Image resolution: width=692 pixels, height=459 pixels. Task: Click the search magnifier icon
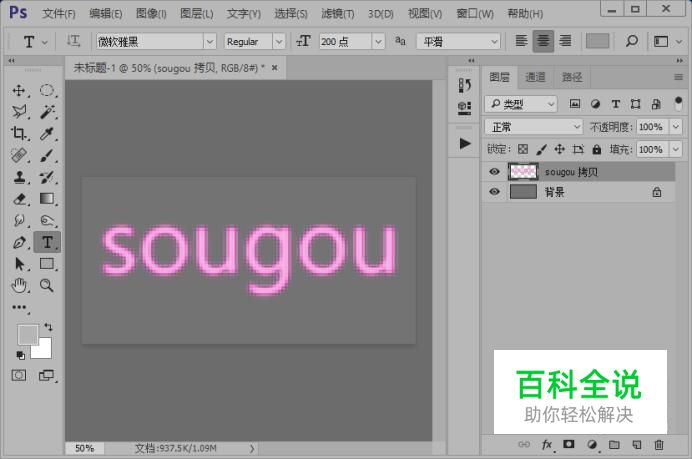click(632, 41)
